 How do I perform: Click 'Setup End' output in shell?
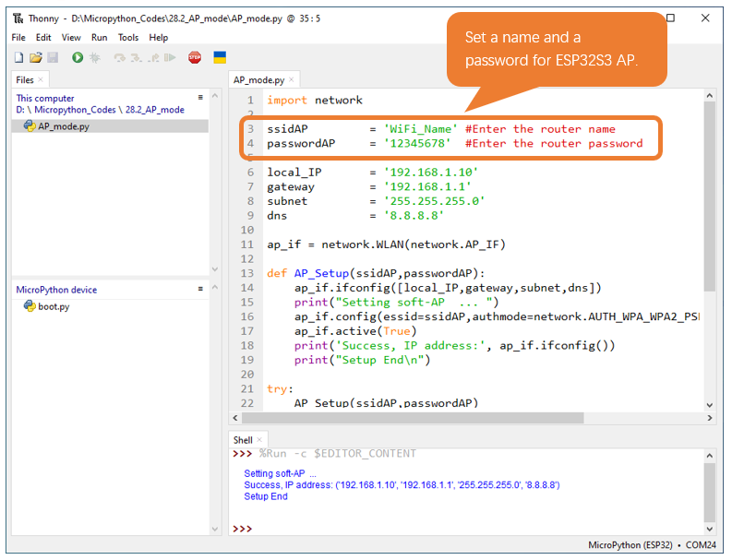[266, 496]
